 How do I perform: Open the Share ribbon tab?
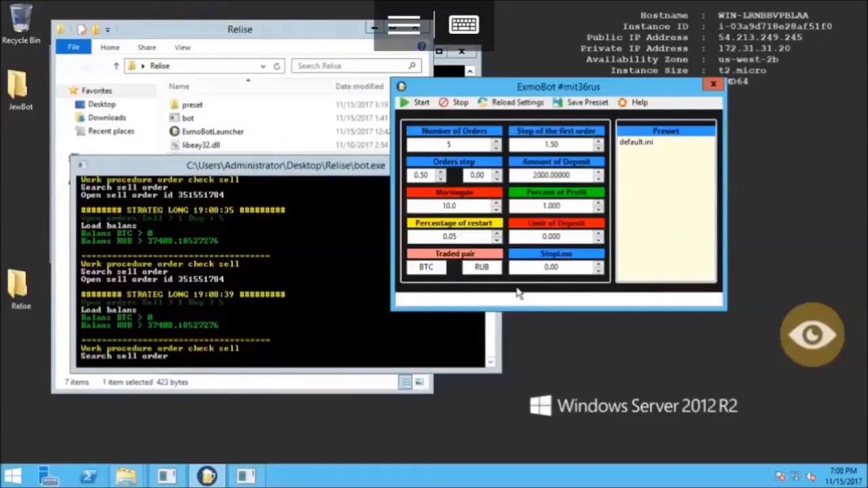[x=146, y=47]
